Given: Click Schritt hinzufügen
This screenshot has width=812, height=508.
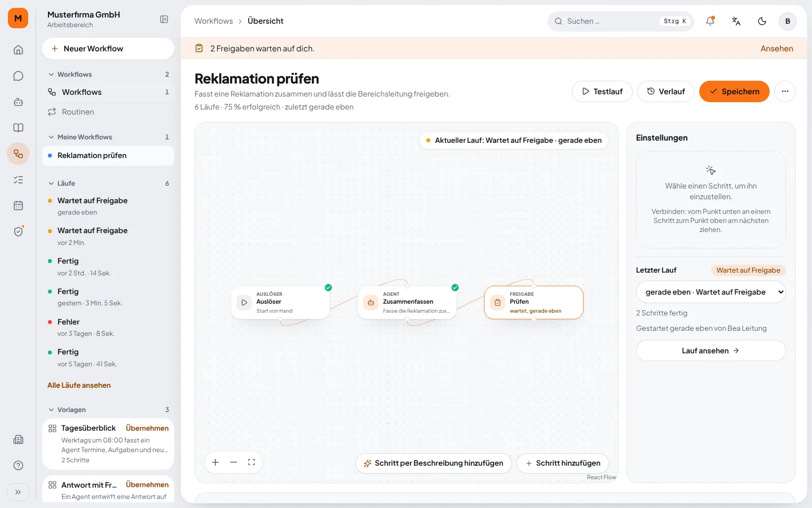Looking at the screenshot, I should pyautogui.click(x=563, y=463).
